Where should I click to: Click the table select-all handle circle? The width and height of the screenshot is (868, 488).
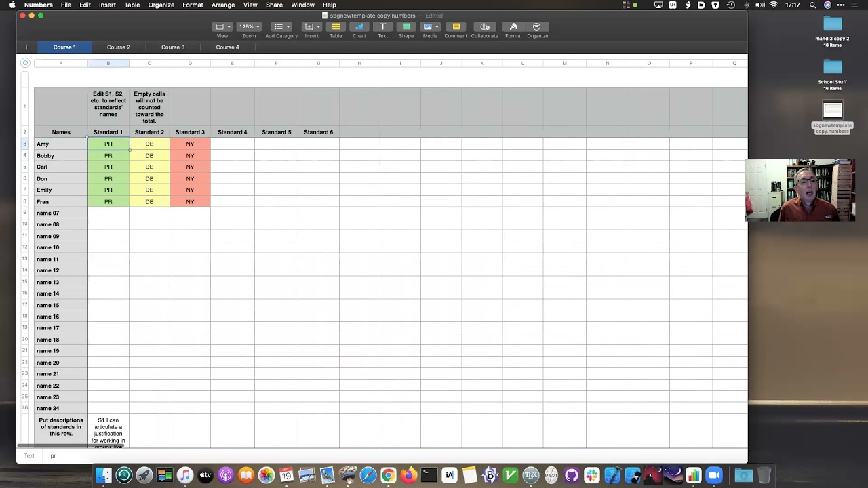point(25,63)
